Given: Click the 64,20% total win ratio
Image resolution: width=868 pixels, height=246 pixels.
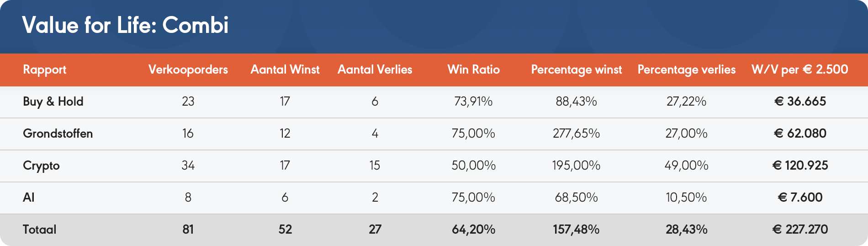Looking at the screenshot, I should [474, 230].
